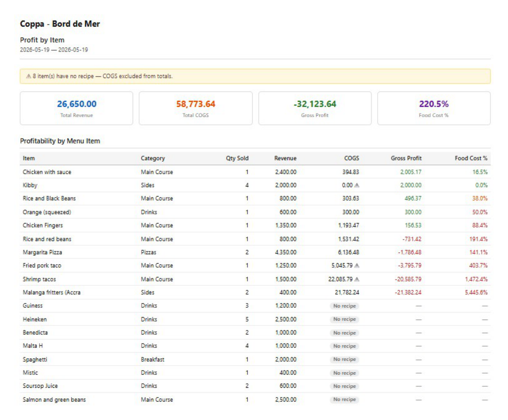Select the Malanga fritters (Accra item name
Image resolution: width=508 pixels, height=420 pixels.
point(51,292)
